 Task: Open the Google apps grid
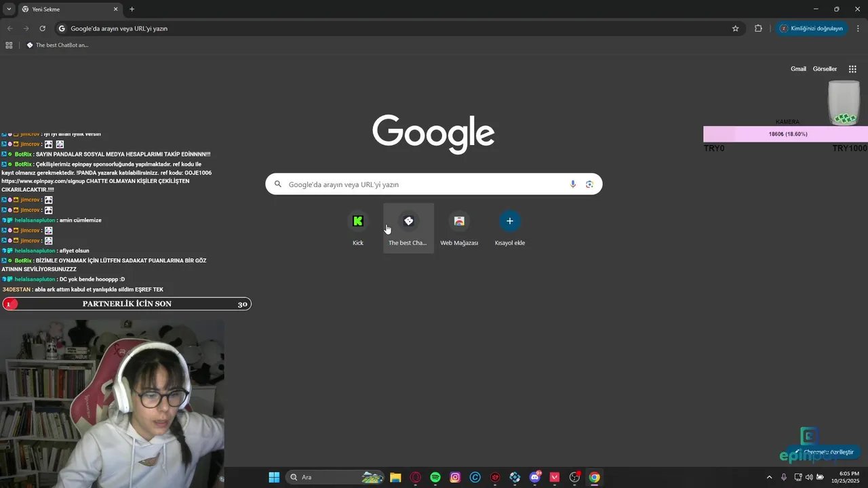(x=852, y=69)
